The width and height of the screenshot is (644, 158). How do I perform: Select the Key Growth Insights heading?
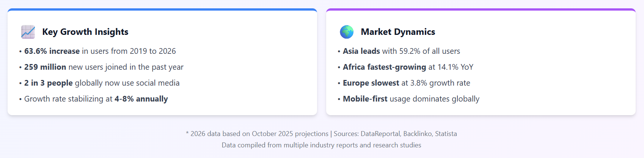click(x=85, y=32)
